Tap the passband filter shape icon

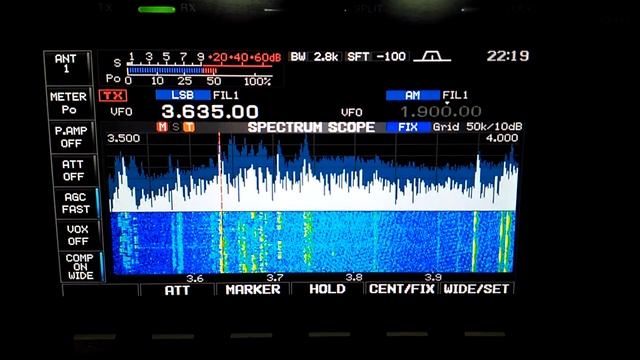point(432,56)
